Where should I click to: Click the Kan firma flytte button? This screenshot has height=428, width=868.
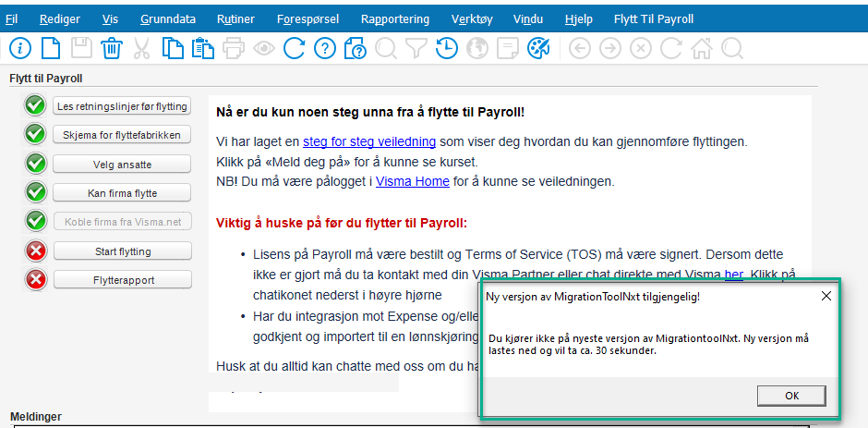122,193
